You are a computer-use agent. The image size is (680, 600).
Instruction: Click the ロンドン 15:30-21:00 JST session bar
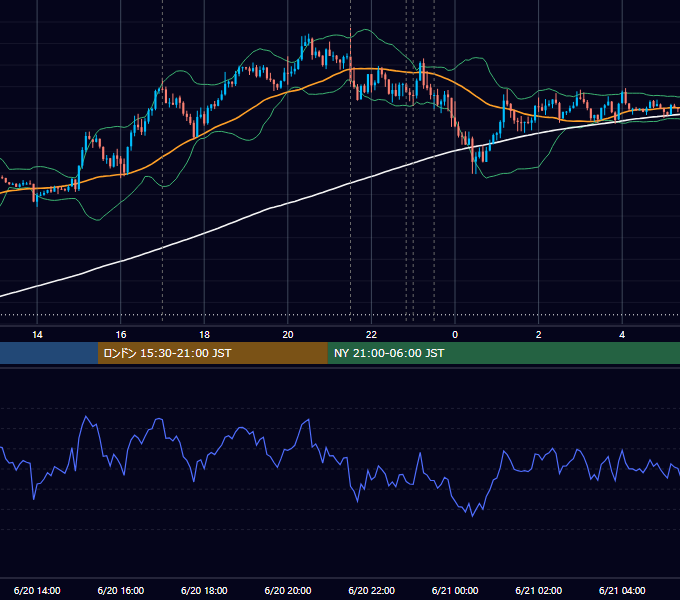point(212,353)
